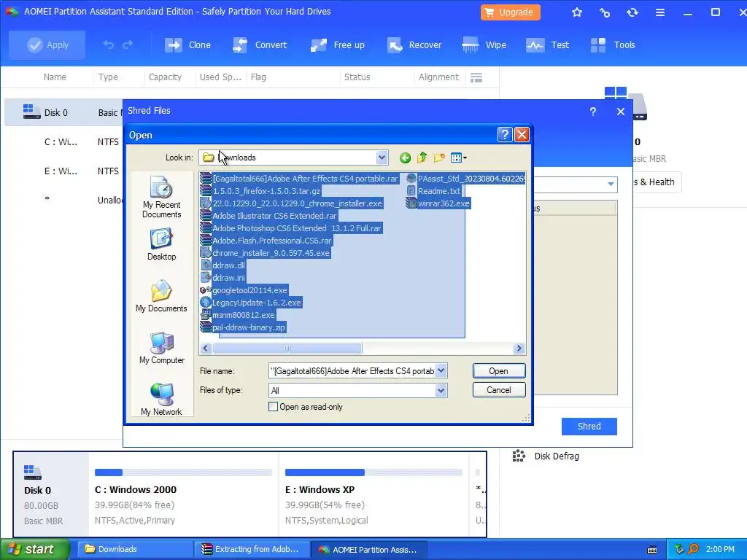
Task: Click the green Back arrow icon
Action: tap(405, 157)
